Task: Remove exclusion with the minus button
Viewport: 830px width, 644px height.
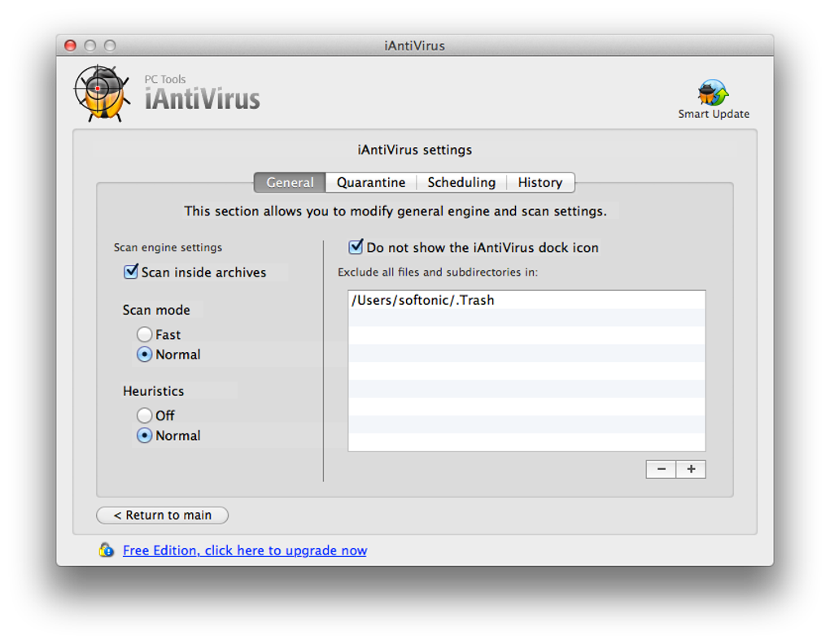Action: tap(661, 469)
